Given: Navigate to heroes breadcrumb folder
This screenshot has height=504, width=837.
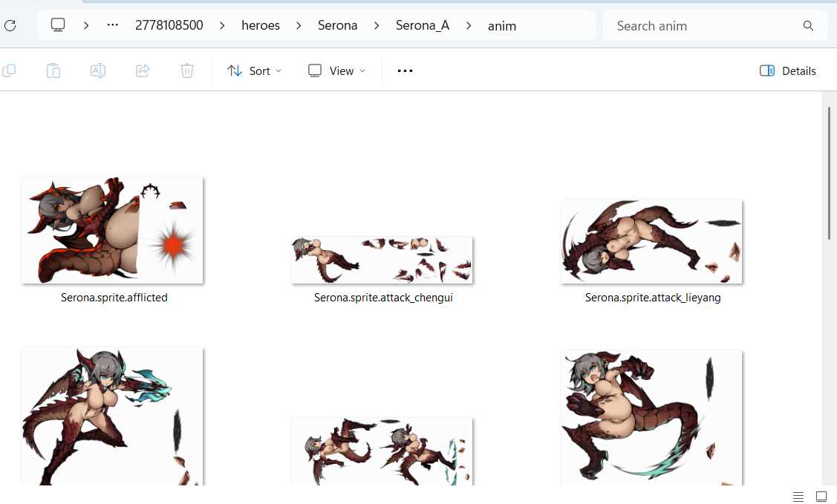Looking at the screenshot, I should 261,25.
